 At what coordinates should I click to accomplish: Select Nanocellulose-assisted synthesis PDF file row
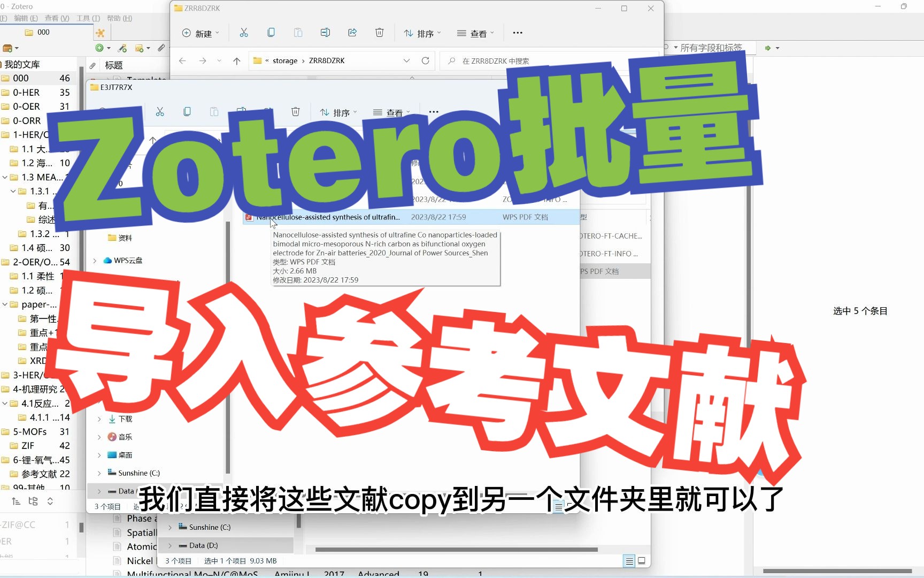coord(411,217)
